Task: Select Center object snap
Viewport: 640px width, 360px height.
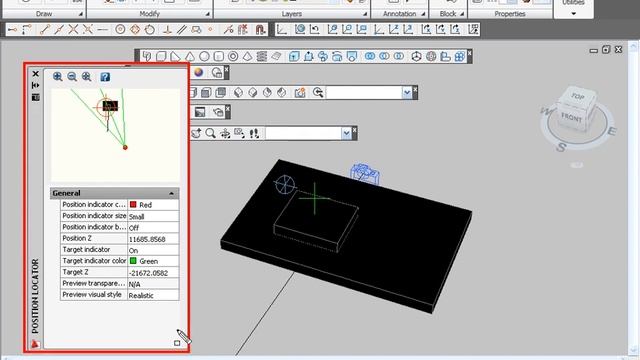Action: pos(120,29)
